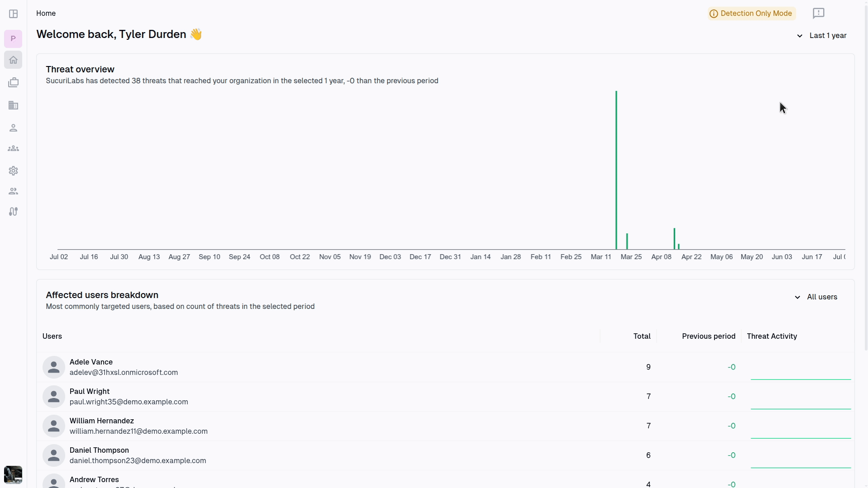Image resolution: width=868 pixels, height=488 pixels.
Task: Click the Mar 11 axis label
Action: [x=601, y=256]
